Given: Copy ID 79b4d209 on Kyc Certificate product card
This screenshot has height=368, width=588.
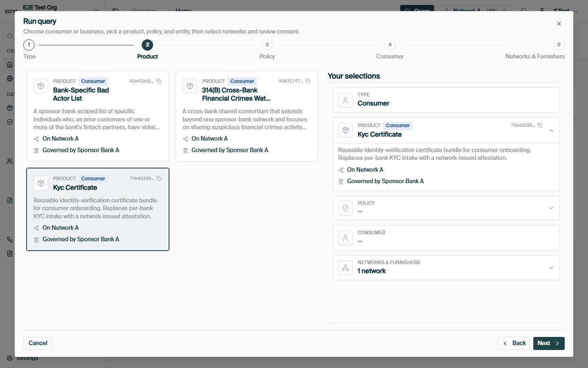Looking at the screenshot, I should pyautogui.click(x=159, y=178).
